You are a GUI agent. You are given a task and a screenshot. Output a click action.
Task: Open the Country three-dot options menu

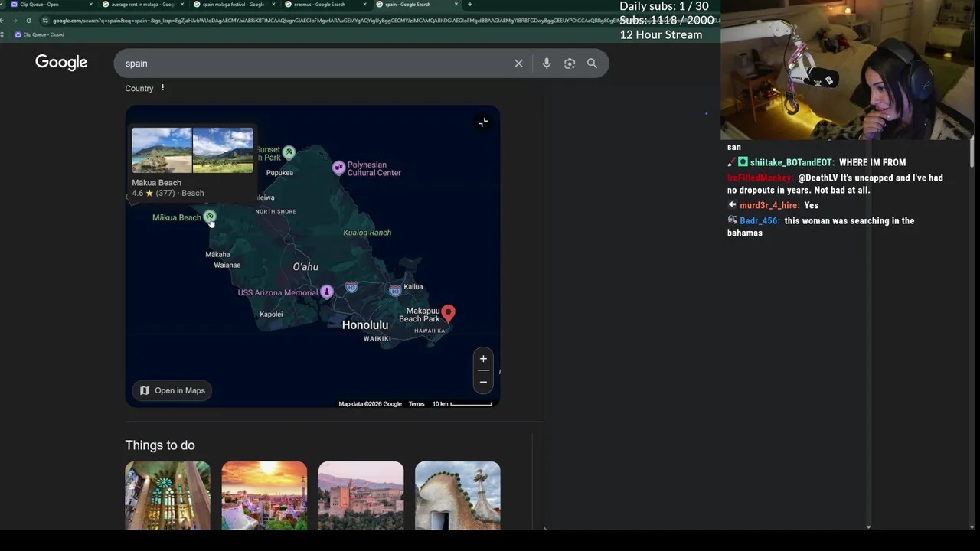click(x=162, y=88)
